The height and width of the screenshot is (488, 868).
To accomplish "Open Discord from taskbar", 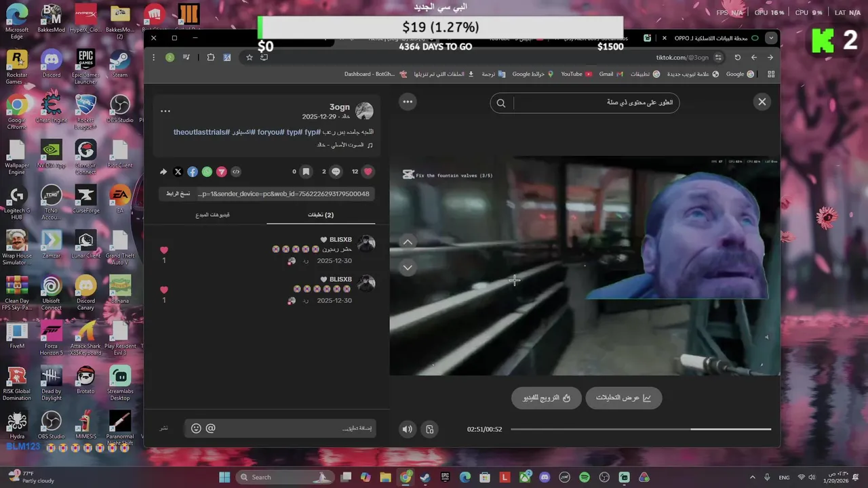I will (545, 477).
